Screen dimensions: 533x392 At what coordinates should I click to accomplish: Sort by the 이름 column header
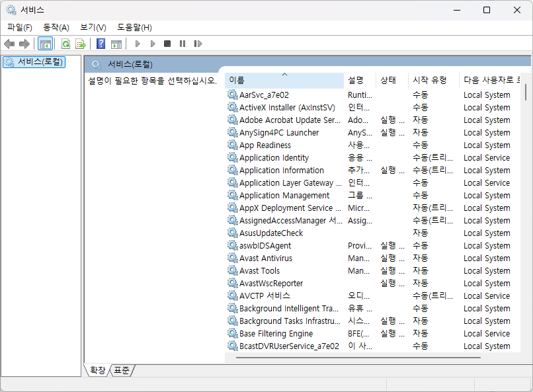pos(284,80)
